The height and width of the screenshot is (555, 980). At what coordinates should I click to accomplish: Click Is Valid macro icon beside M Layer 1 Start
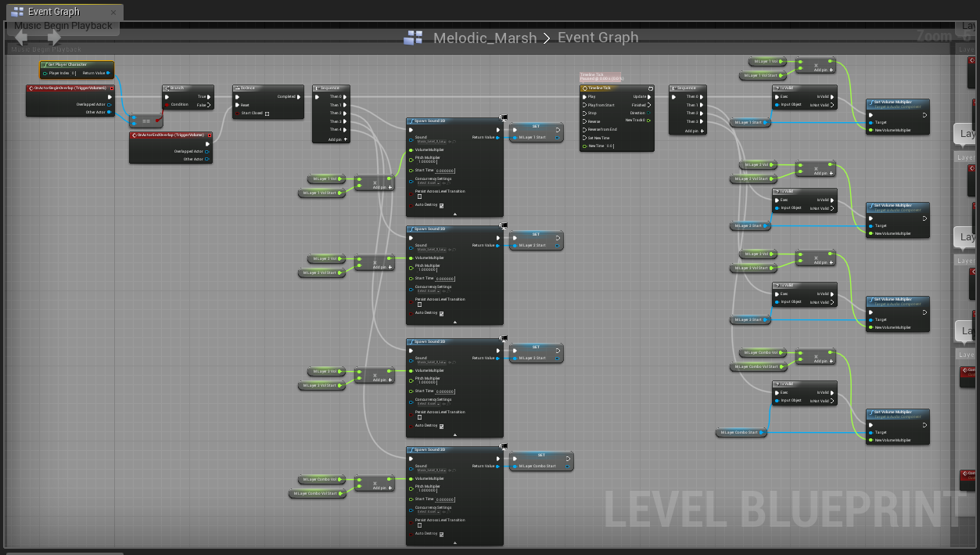(x=777, y=88)
